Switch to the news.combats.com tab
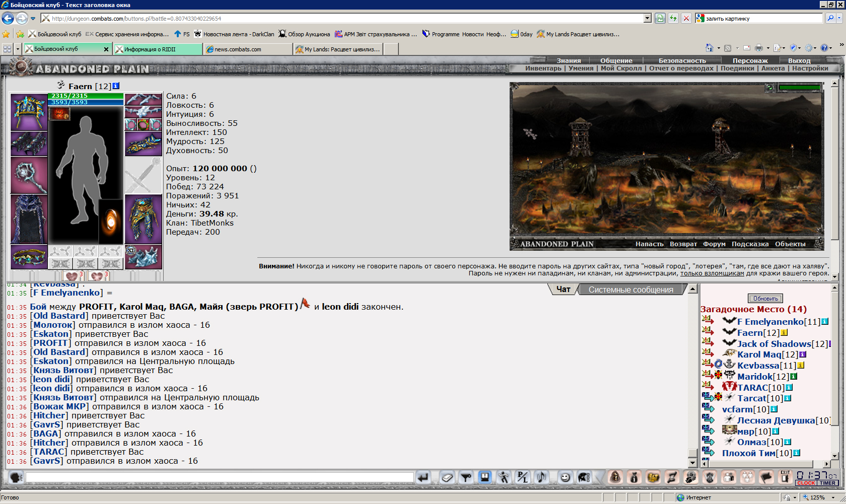 [x=249, y=49]
